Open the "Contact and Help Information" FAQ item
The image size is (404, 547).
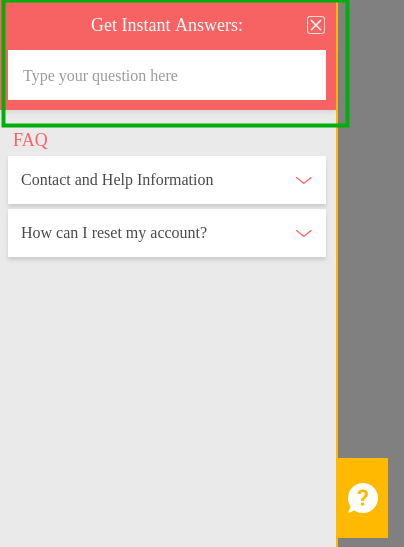(x=167, y=180)
